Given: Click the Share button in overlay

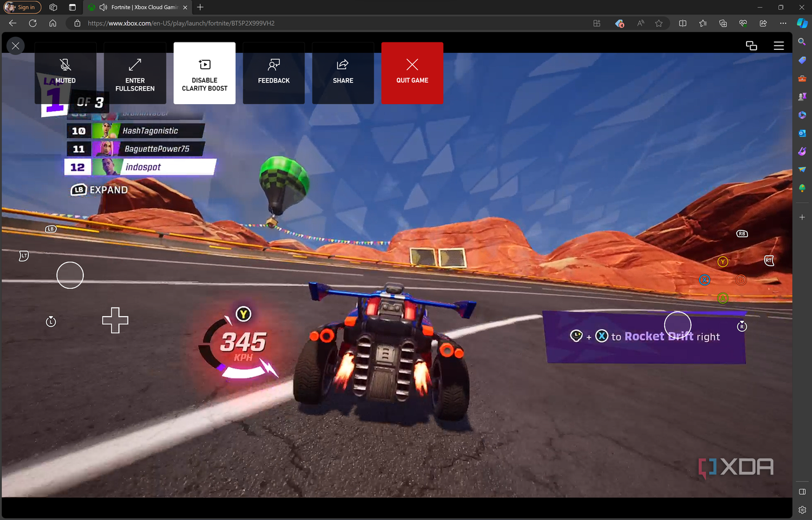Looking at the screenshot, I should point(343,73).
